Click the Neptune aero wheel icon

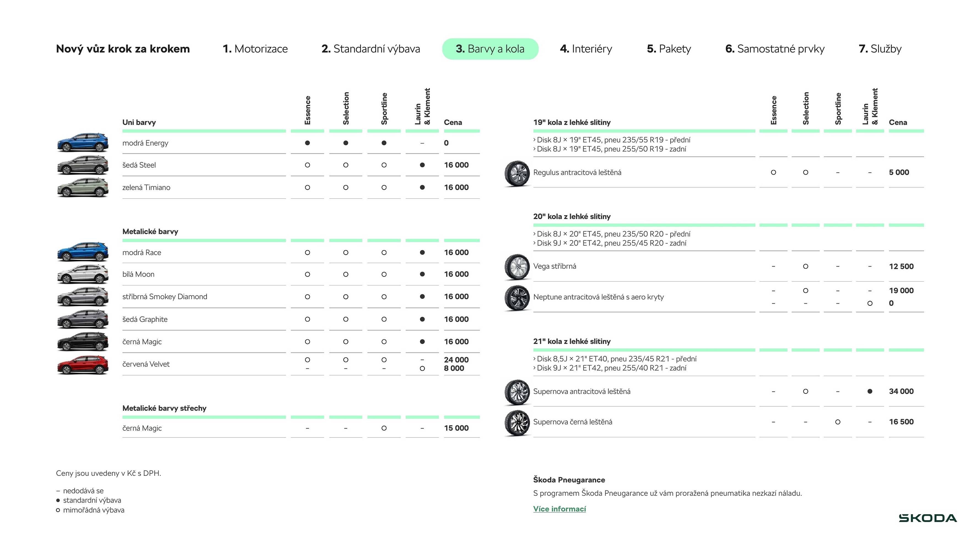tap(517, 297)
